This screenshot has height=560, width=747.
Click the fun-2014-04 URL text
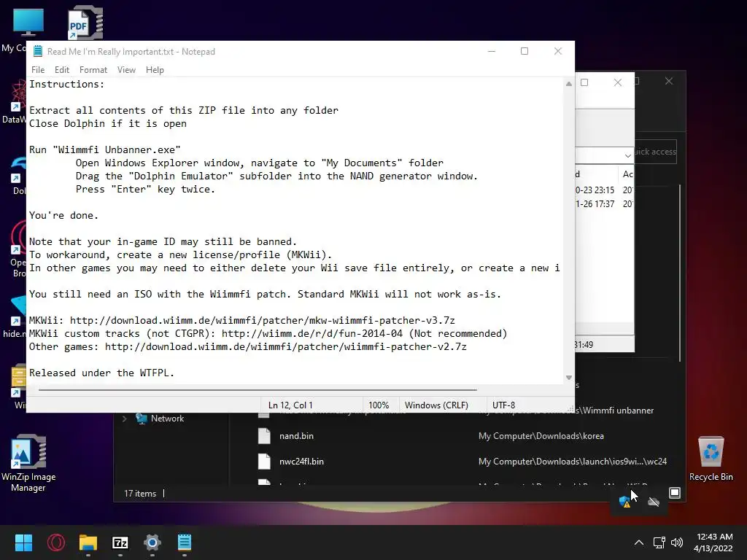tap(312, 334)
